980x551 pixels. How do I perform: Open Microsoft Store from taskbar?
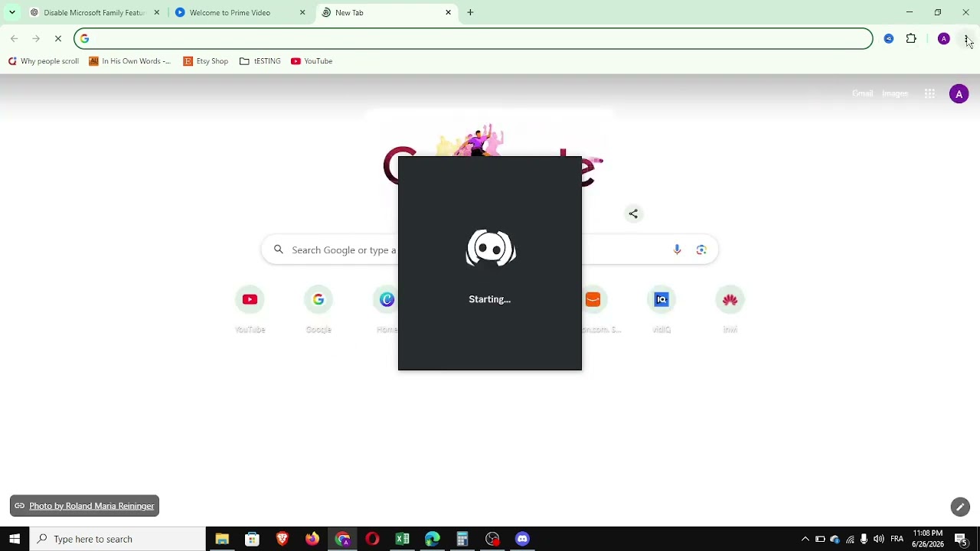click(x=252, y=539)
